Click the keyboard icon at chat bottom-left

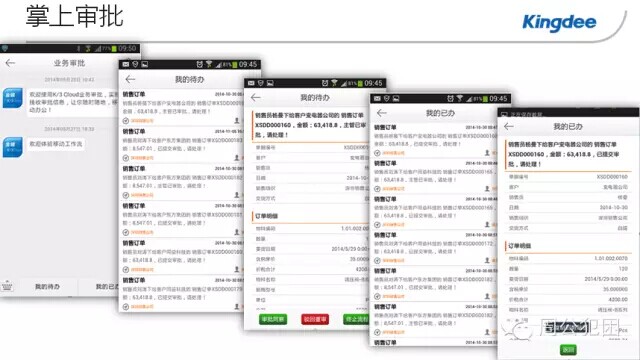pyautogui.click(x=7, y=286)
